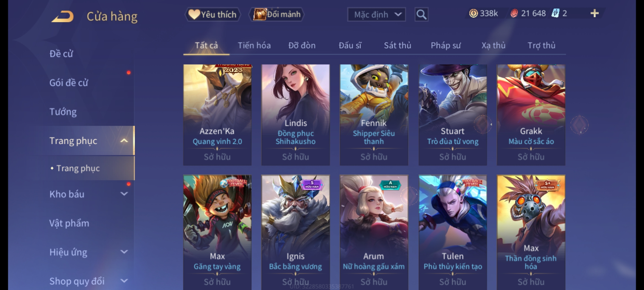Tap the gold coin balance icon
This screenshot has height=290, width=644.
(473, 13)
